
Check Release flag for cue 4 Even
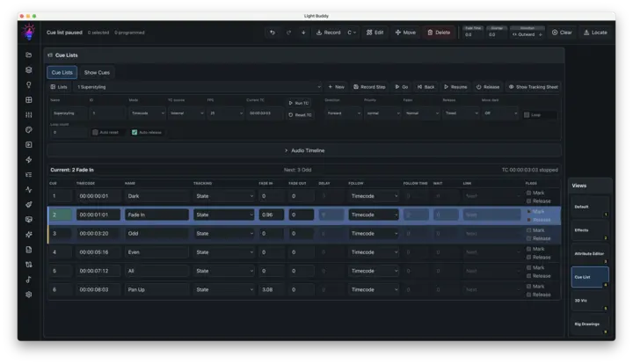[529, 257]
